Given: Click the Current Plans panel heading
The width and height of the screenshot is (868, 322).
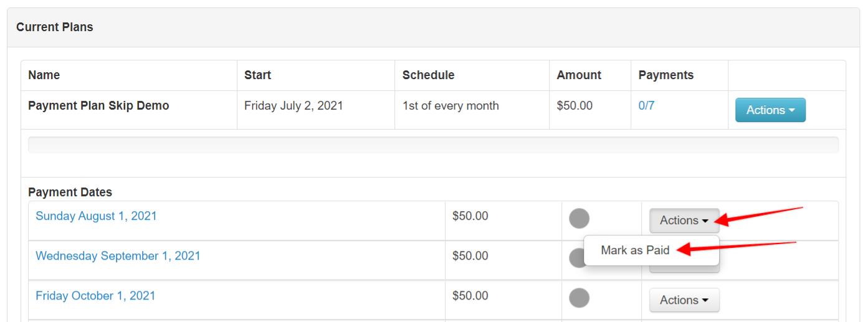Looking at the screenshot, I should [x=55, y=27].
